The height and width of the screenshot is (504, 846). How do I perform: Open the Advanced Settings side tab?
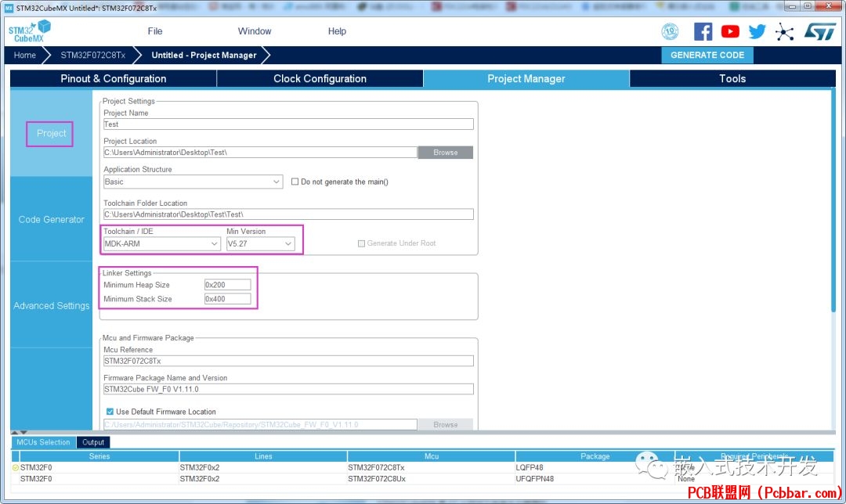point(51,306)
